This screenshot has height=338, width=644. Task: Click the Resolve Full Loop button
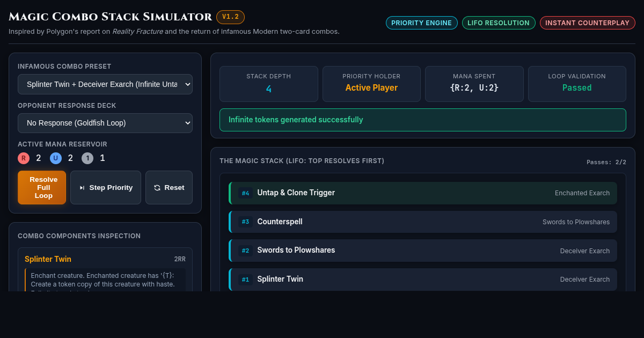pyautogui.click(x=42, y=188)
